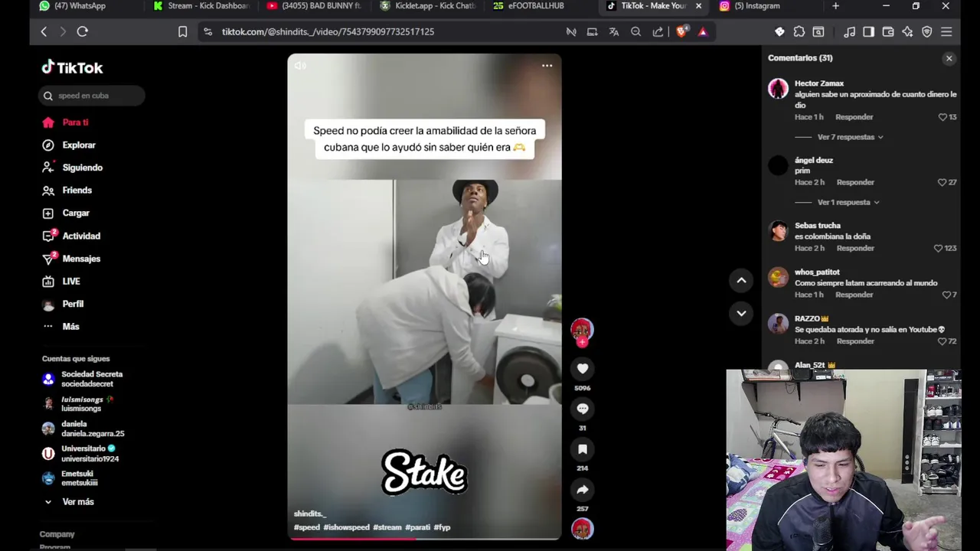Toggle the browser sidebar panel icon

868,31
